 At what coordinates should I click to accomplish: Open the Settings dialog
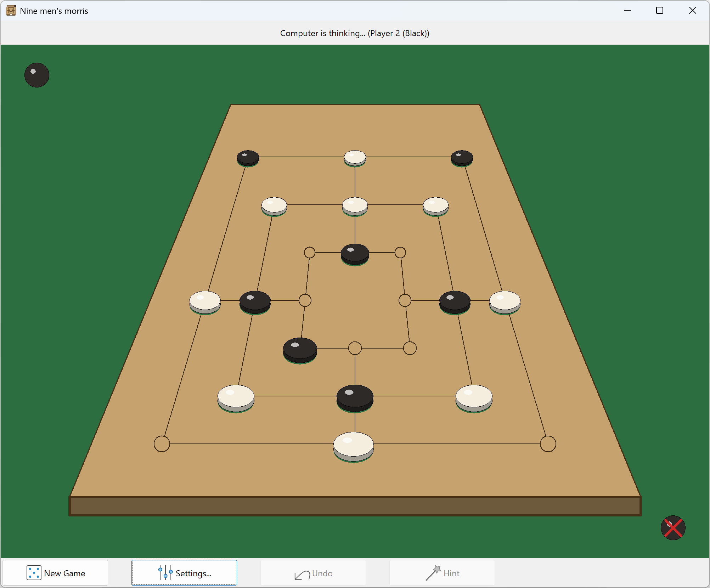point(184,573)
